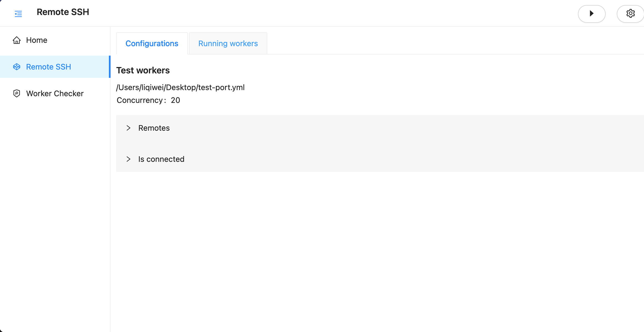
Task: Click the Remote SSH sidebar icon
Action: click(17, 67)
